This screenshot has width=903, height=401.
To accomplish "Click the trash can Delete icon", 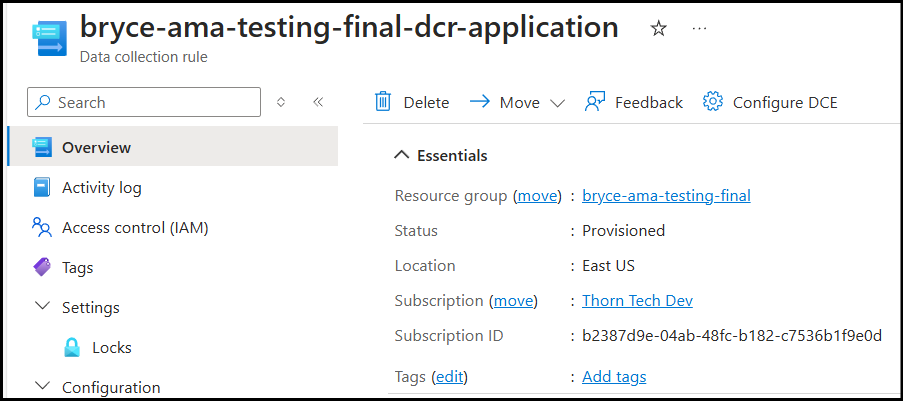I will pyautogui.click(x=383, y=102).
